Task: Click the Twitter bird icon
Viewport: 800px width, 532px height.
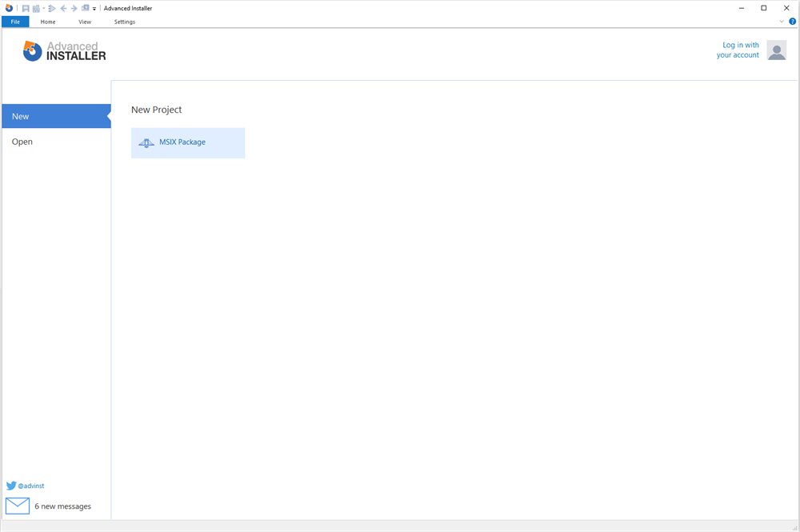Action: tap(11, 486)
